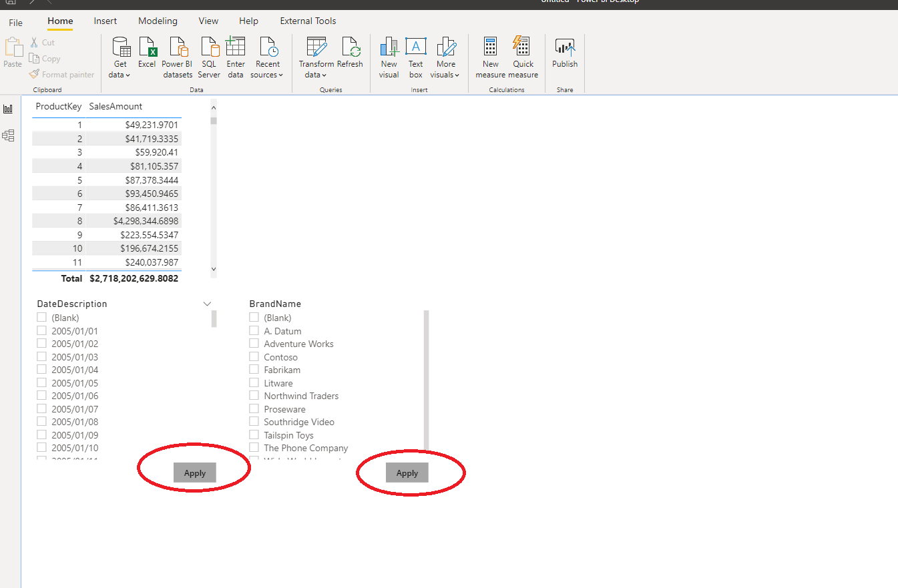
Task: Publish the report
Action: [564, 57]
